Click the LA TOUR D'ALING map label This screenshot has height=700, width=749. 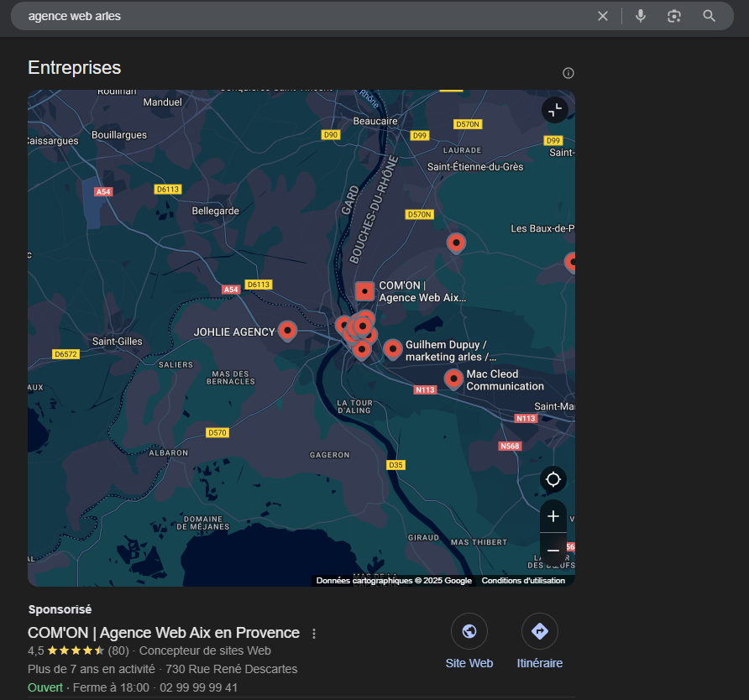[x=354, y=407]
